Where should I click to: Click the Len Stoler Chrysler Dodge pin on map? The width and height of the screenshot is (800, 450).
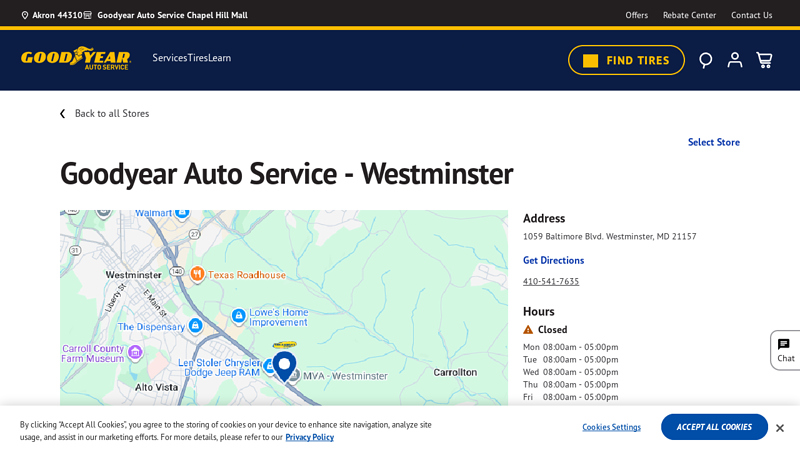click(269, 365)
